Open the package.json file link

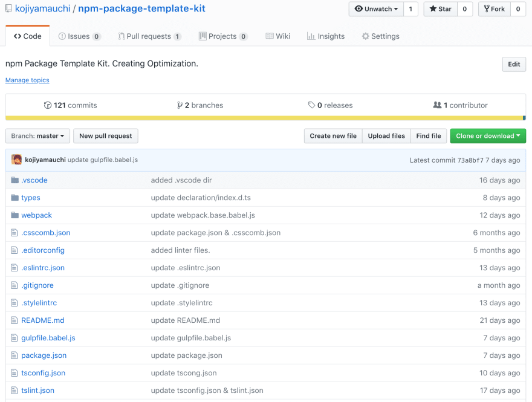(x=44, y=355)
